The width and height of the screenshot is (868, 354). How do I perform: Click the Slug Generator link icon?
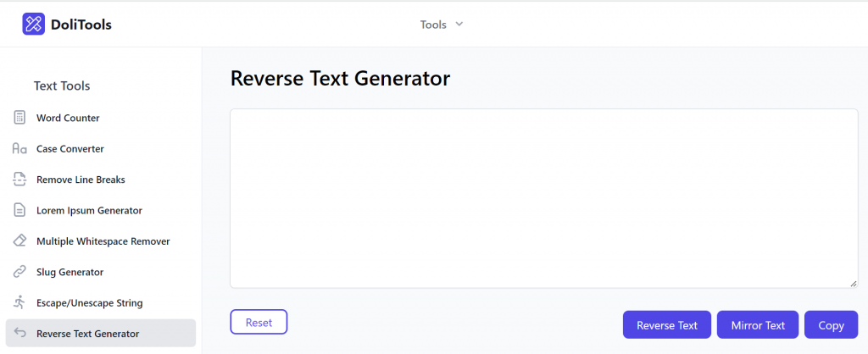[x=19, y=272]
